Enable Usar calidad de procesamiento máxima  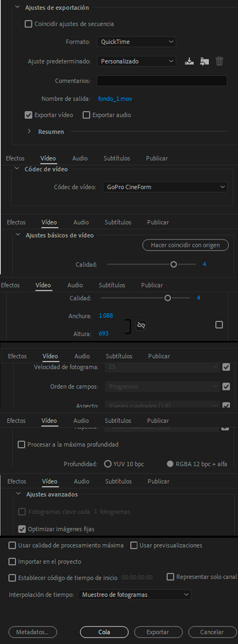point(12,545)
